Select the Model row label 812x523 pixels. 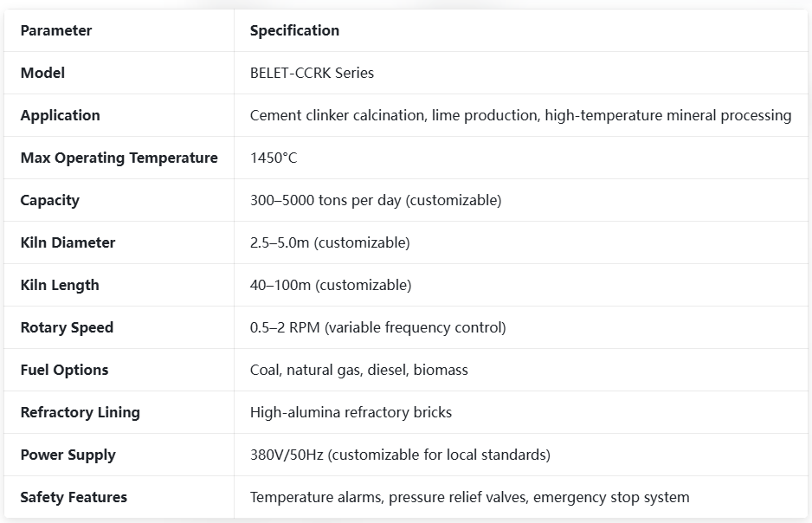(x=42, y=73)
